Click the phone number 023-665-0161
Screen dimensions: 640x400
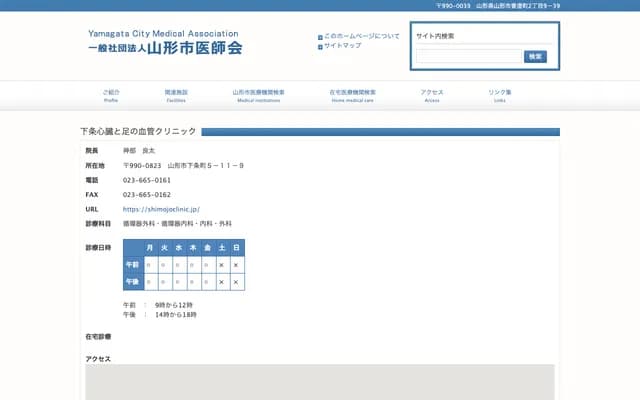point(147,180)
